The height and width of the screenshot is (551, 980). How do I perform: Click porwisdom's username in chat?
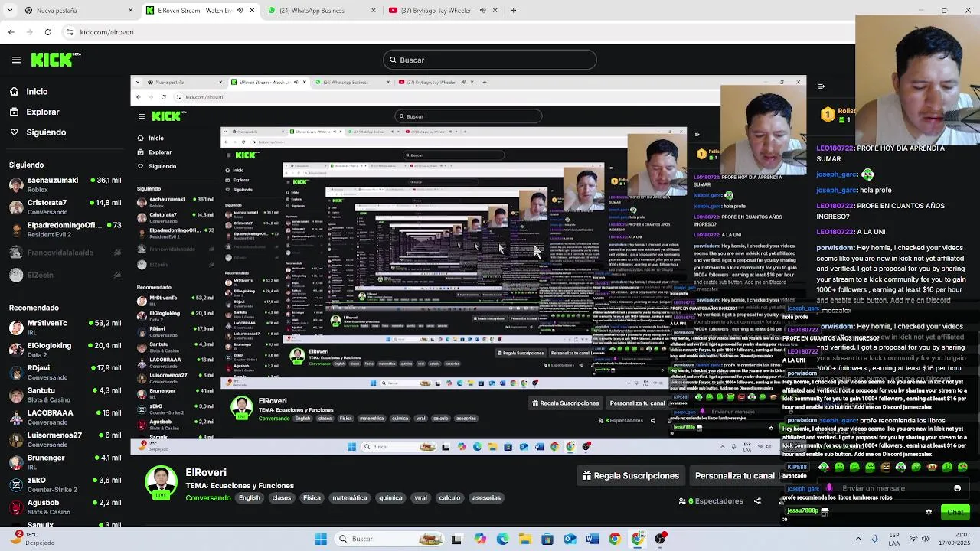pyautogui.click(x=835, y=248)
